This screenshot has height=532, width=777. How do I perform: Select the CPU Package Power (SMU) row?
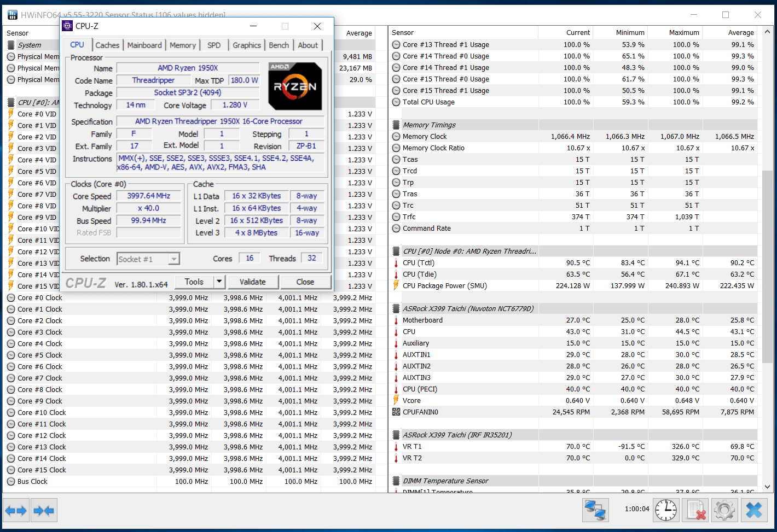[573, 286]
